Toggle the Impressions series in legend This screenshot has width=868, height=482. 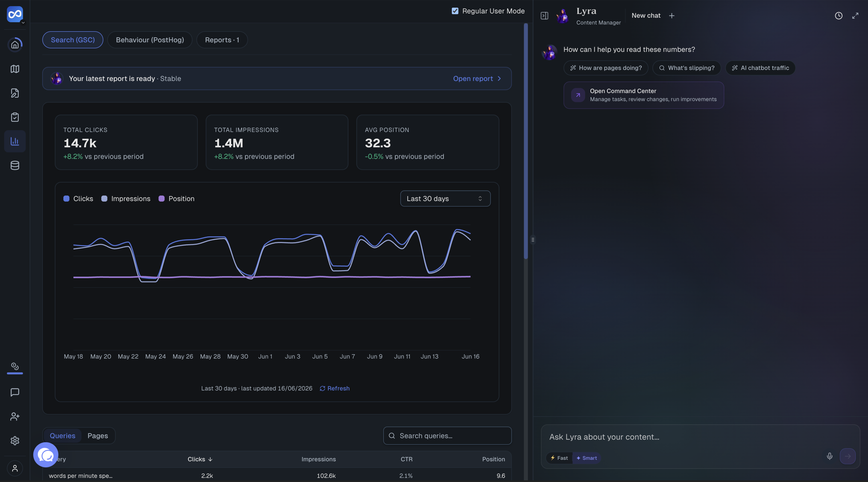(126, 199)
